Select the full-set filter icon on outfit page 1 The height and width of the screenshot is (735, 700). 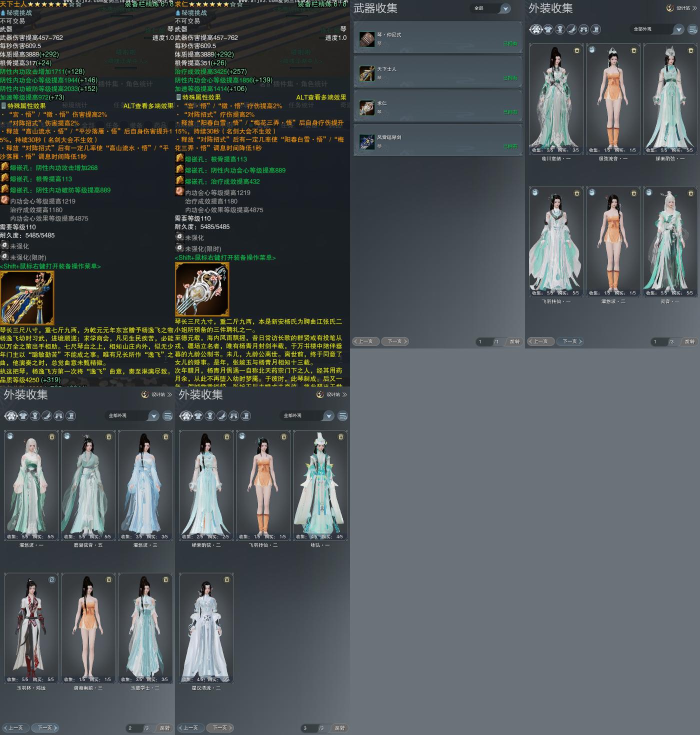click(x=536, y=29)
